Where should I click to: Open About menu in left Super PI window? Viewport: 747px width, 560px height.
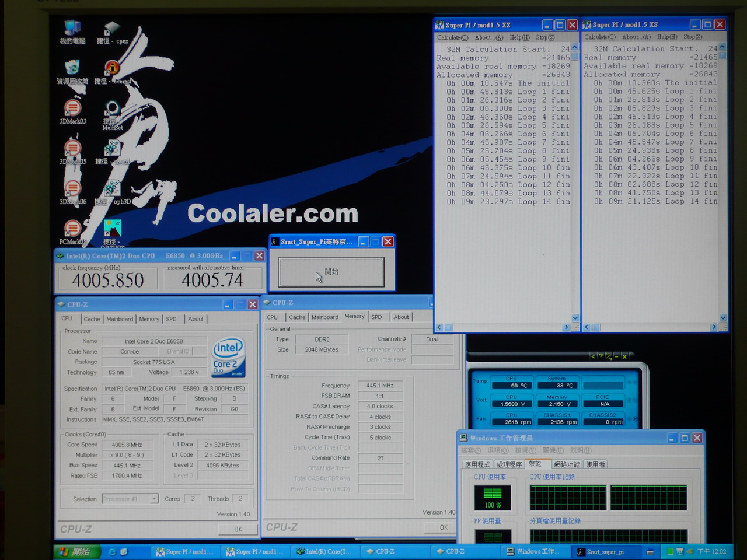click(x=488, y=37)
